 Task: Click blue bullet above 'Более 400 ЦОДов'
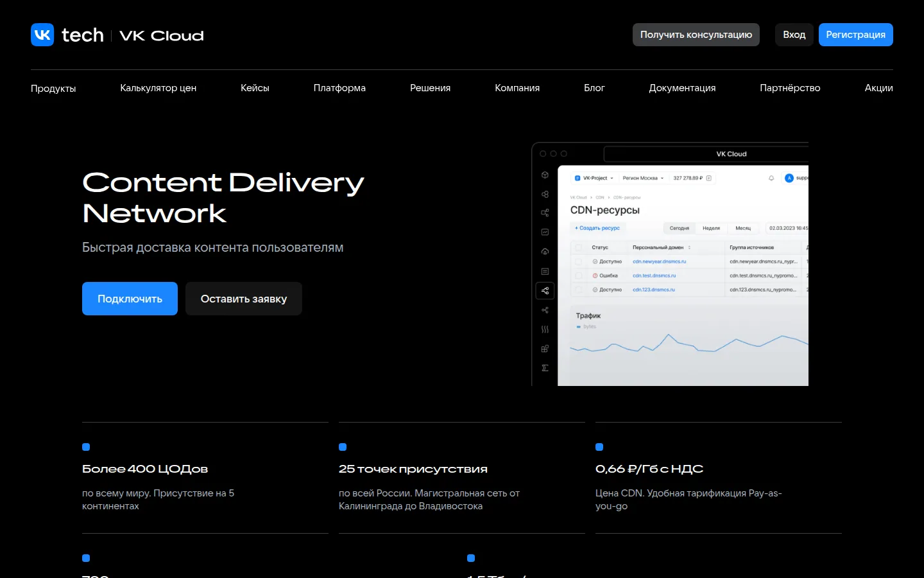pos(86,447)
